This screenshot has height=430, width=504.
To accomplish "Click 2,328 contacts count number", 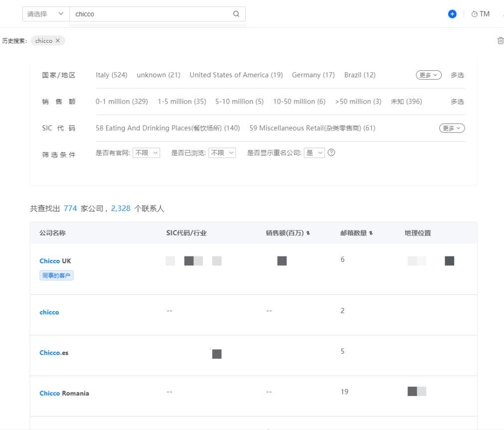I will click(x=121, y=209).
